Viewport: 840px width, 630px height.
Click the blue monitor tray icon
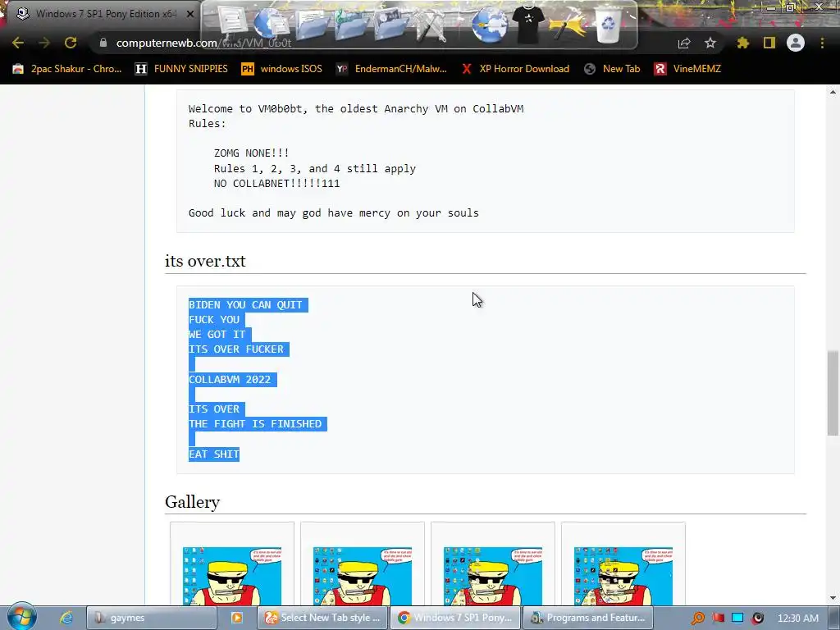pos(737,619)
